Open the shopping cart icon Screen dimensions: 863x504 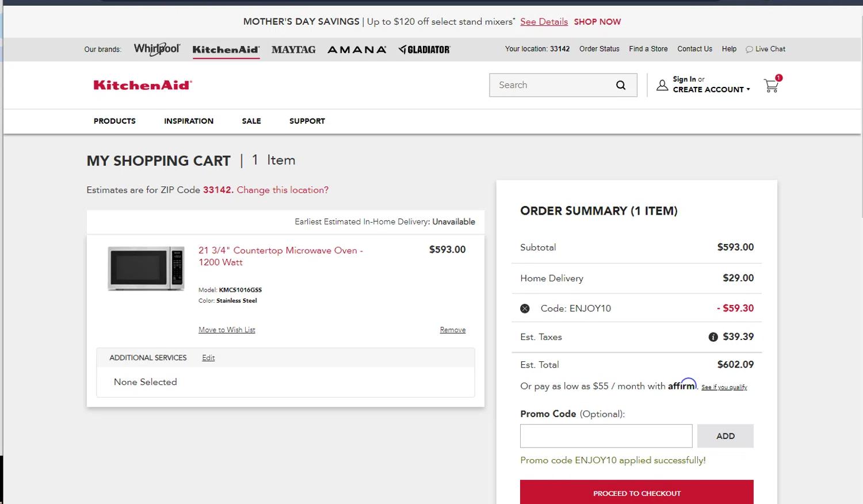(772, 85)
